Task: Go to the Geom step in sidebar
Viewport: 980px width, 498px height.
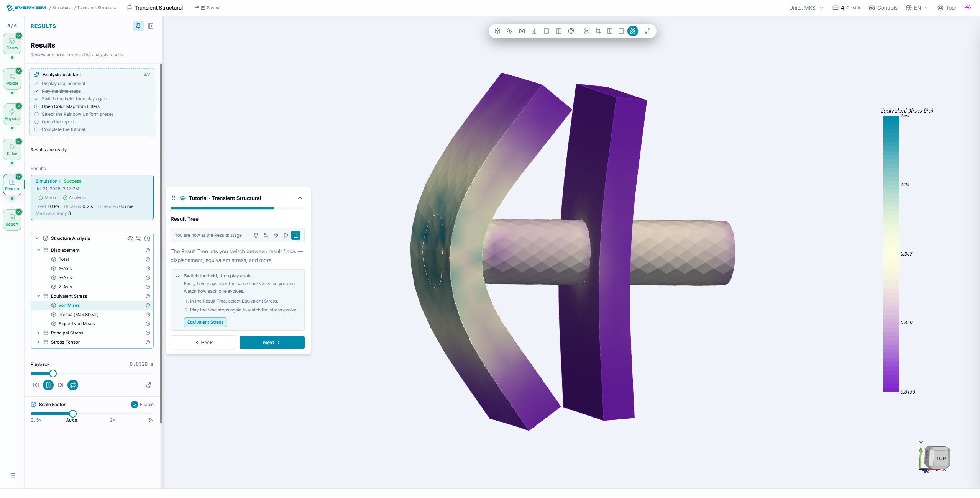Action: point(12,44)
